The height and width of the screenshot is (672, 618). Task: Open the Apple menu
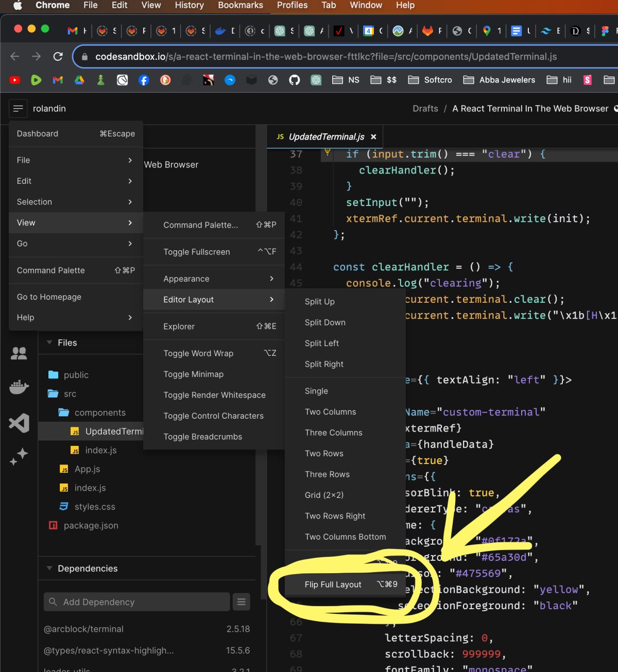coord(18,5)
